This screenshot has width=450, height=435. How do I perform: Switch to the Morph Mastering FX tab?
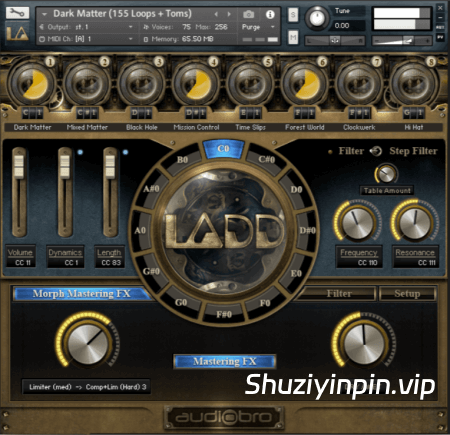[82, 294]
